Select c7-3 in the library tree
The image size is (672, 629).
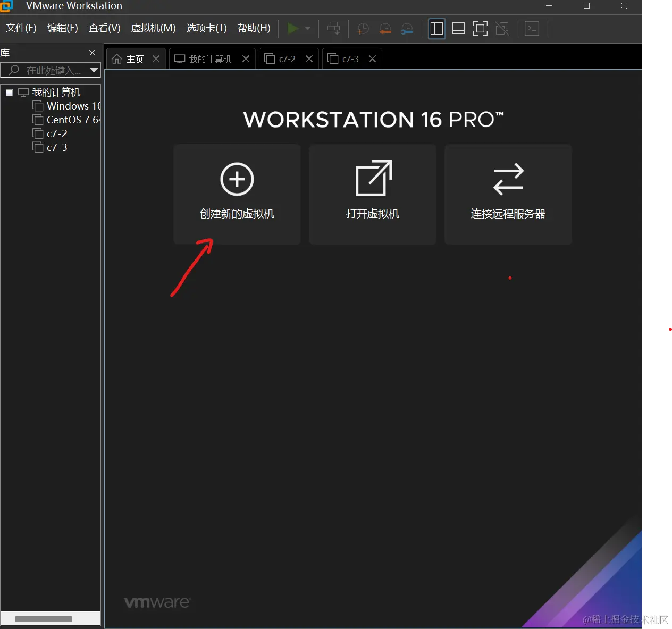(57, 147)
